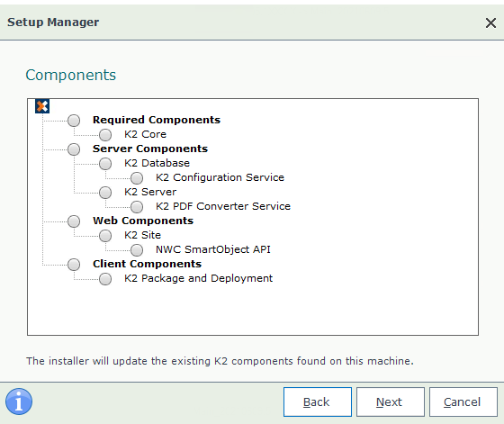The width and height of the screenshot is (504, 424).
Task: Toggle the K2 PDF Converter Service circle
Action: click(137, 207)
